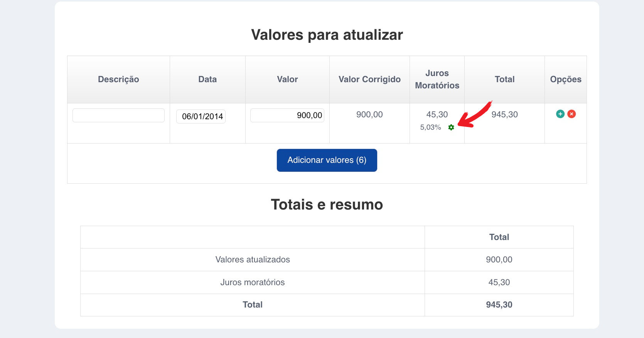Image resolution: width=644 pixels, height=338 pixels.
Task: Click the Valores atualizados summary row label
Action: pyautogui.click(x=253, y=260)
